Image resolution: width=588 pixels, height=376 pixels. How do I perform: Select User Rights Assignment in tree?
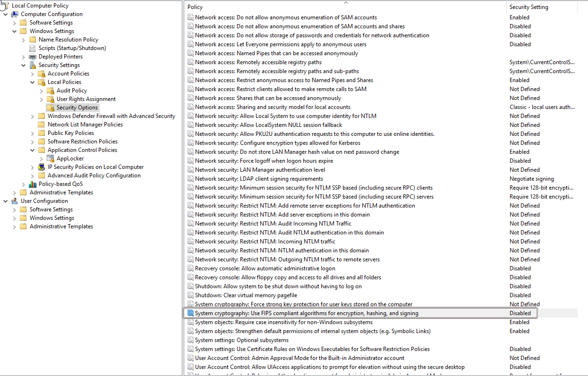pos(86,99)
